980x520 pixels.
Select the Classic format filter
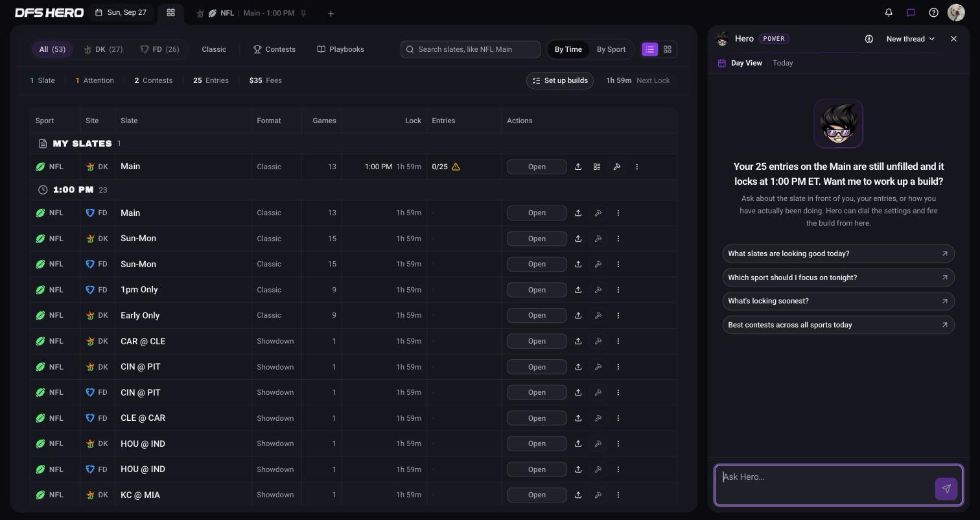tap(214, 49)
